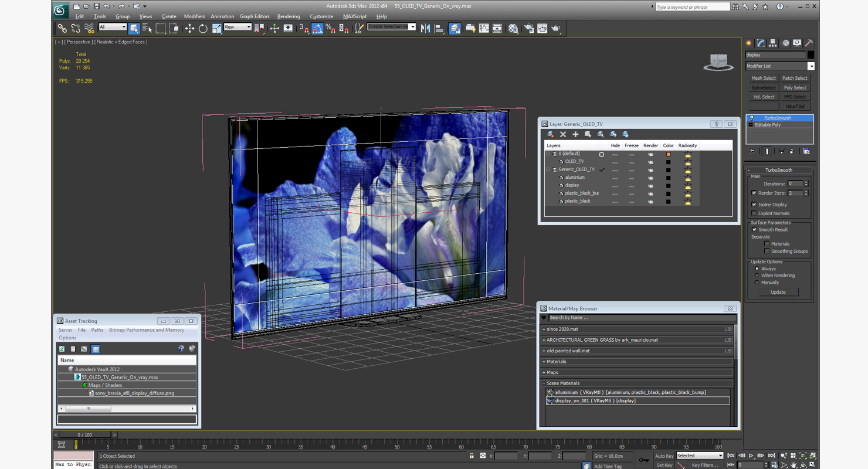Open the View reference coordinate dropdown

[238, 27]
